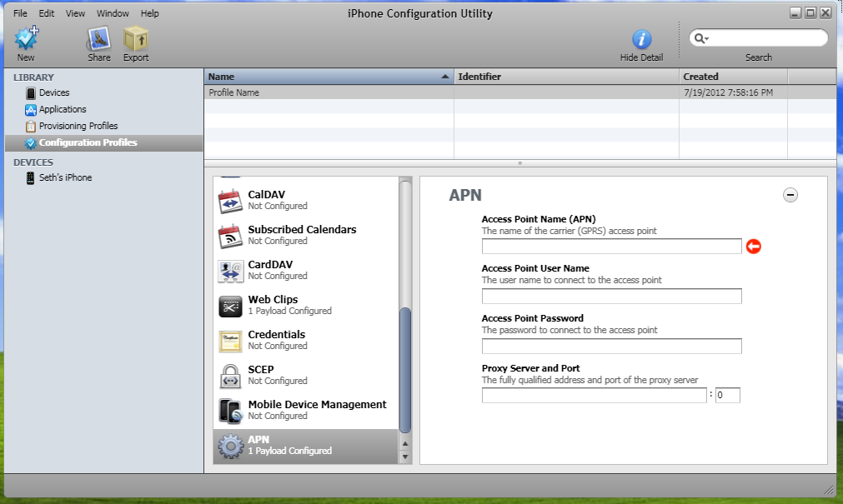Click the Access Point Name (APN) field
The height and width of the screenshot is (504, 843).
tap(612, 247)
